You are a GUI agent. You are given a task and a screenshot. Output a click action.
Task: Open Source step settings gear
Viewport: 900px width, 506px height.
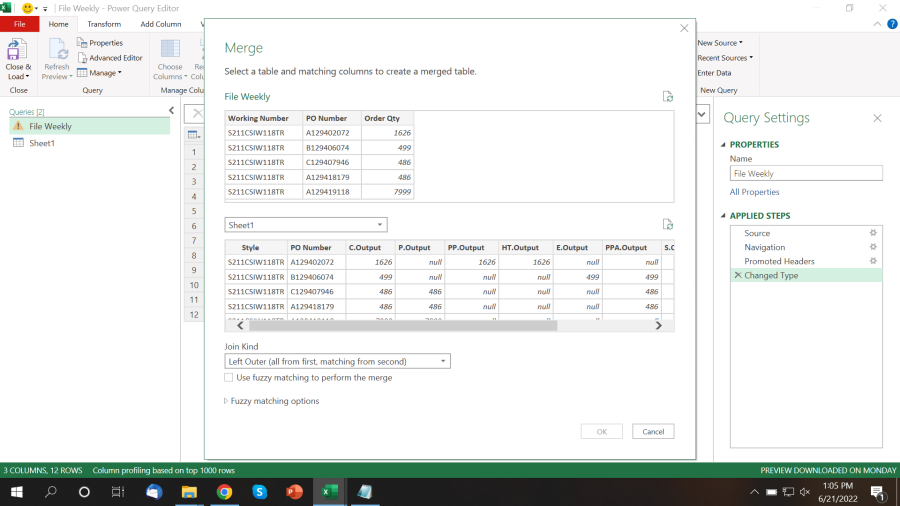pos(873,233)
